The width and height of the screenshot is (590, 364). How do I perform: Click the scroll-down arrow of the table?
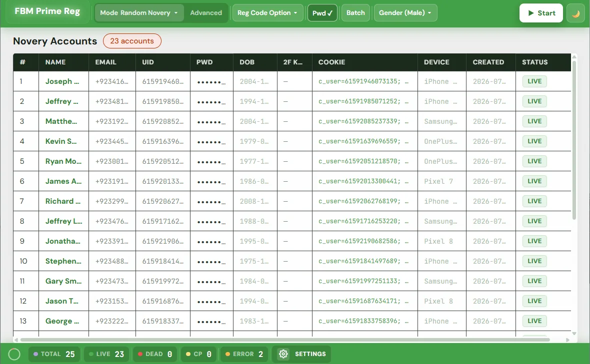574,333
